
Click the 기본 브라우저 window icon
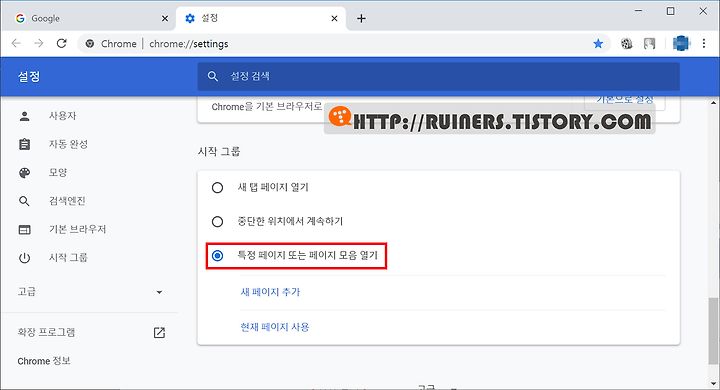25,230
